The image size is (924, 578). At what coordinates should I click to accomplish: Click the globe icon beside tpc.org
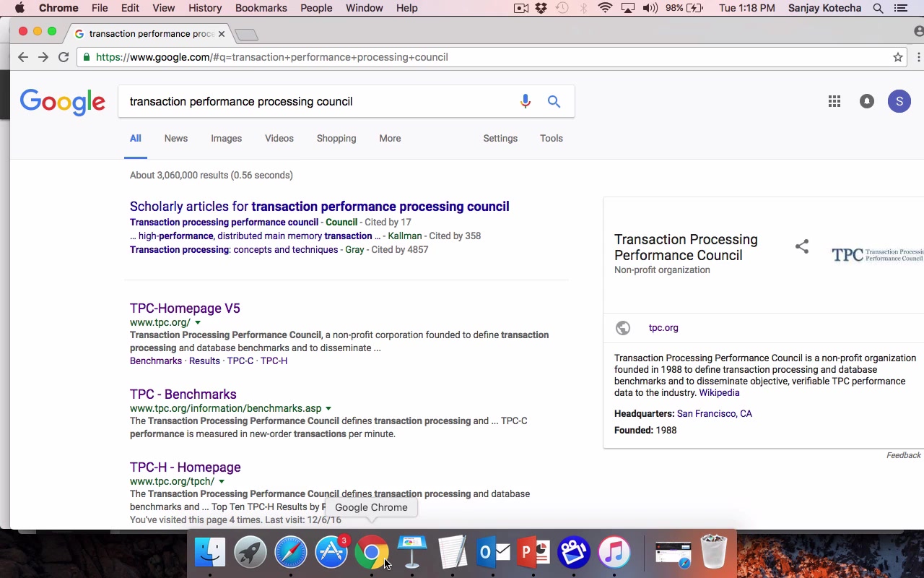pos(623,328)
